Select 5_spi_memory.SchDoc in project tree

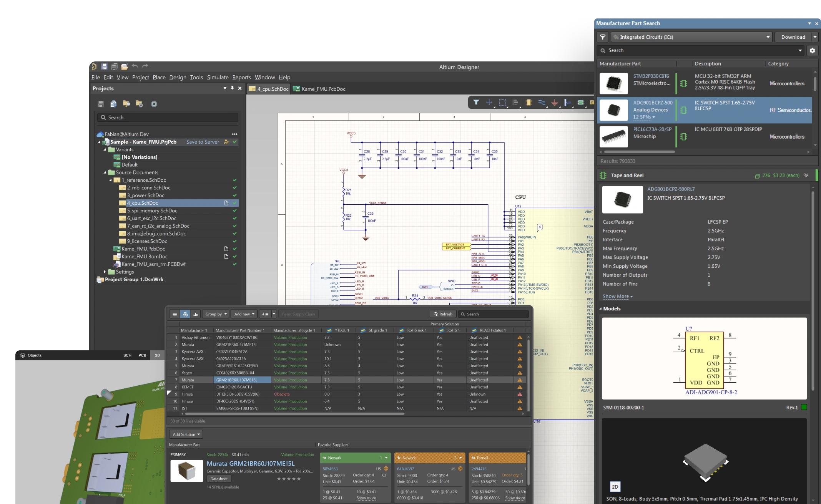pyautogui.click(x=152, y=211)
